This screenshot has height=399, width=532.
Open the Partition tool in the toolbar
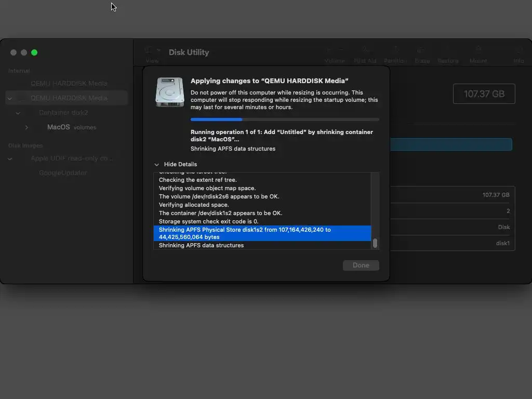coord(395,50)
